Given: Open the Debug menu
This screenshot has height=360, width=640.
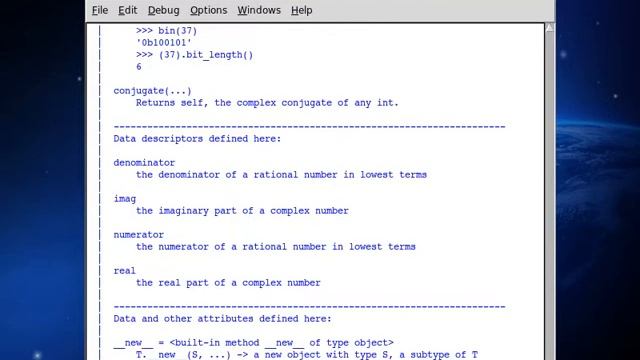Looking at the screenshot, I should pos(163,10).
